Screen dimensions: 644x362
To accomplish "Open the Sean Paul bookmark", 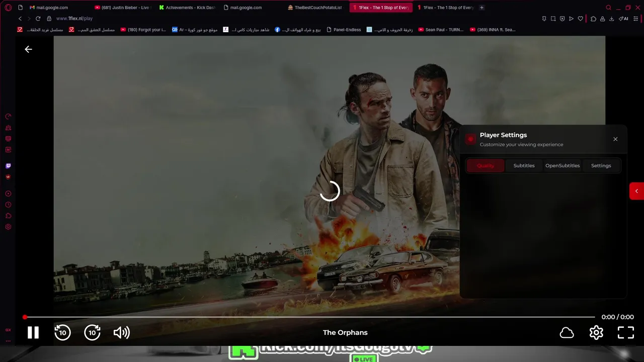I will coord(441,30).
